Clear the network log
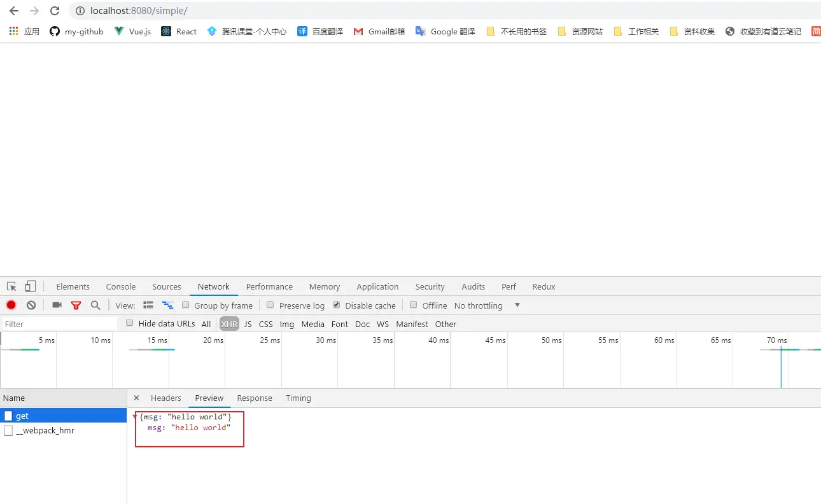This screenshot has width=821, height=504. (x=31, y=305)
